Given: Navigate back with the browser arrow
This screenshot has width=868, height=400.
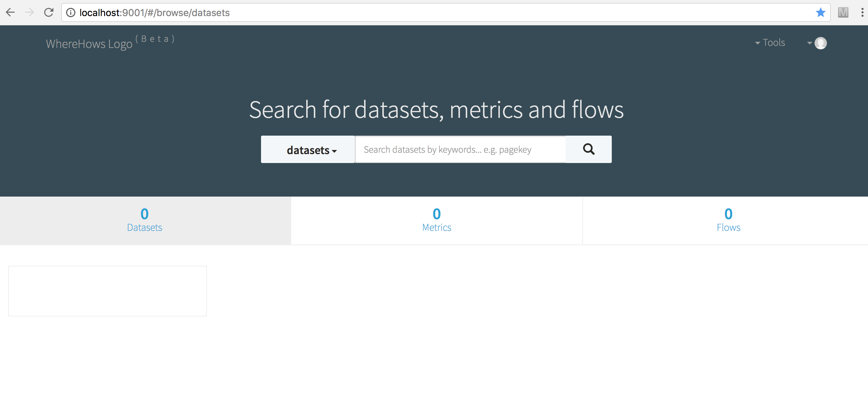Looking at the screenshot, I should click(10, 12).
